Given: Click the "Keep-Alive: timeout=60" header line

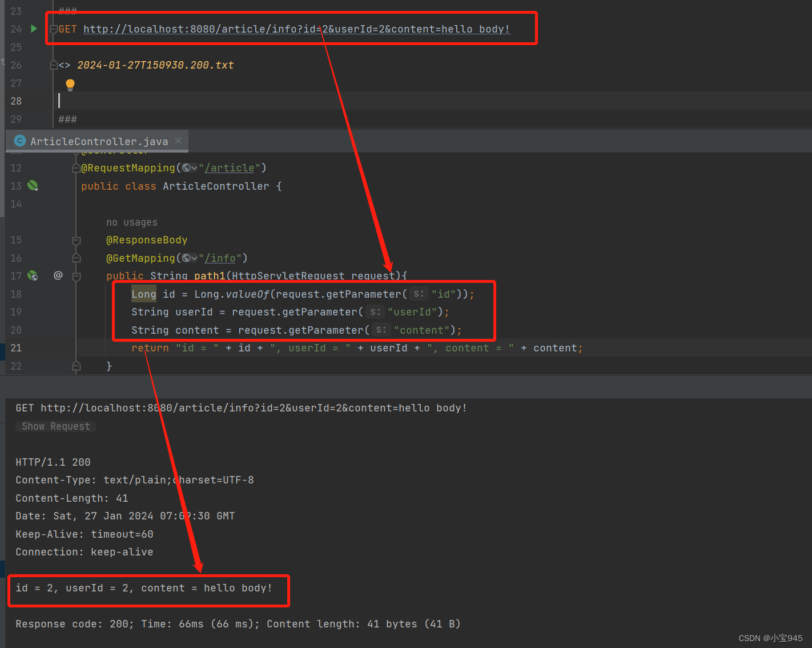Looking at the screenshot, I should click(85, 534).
